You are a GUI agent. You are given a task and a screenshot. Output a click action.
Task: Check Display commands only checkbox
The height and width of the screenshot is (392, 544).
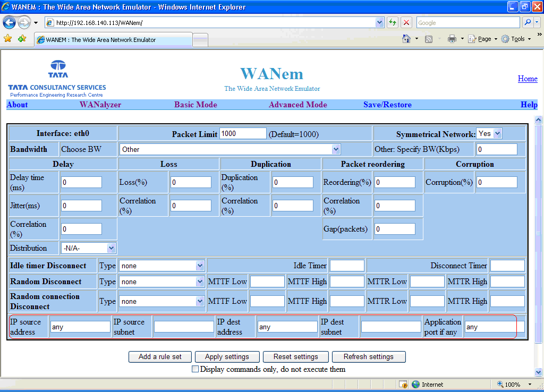tap(195, 369)
